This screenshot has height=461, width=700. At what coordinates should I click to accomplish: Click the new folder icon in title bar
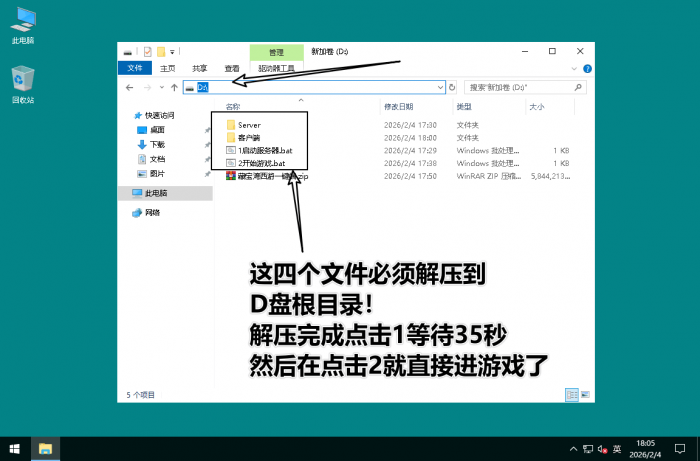(161, 52)
